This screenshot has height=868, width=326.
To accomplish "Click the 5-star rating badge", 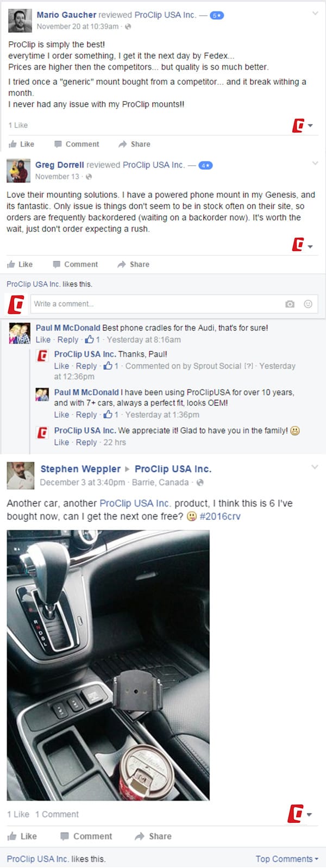I will click(217, 15).
